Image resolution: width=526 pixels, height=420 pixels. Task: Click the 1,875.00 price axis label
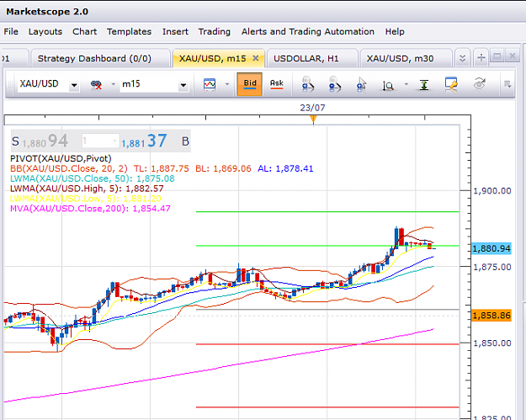(492, 267)
